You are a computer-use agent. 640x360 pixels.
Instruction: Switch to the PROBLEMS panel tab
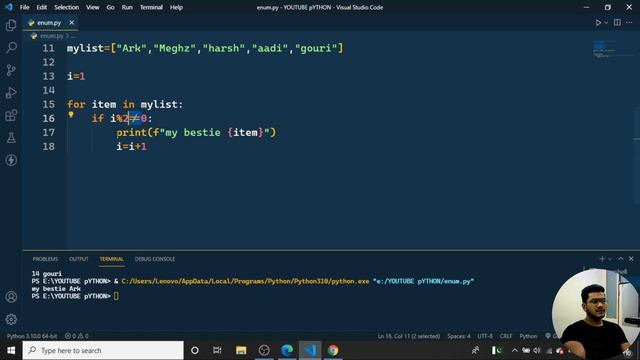[45, 259]
